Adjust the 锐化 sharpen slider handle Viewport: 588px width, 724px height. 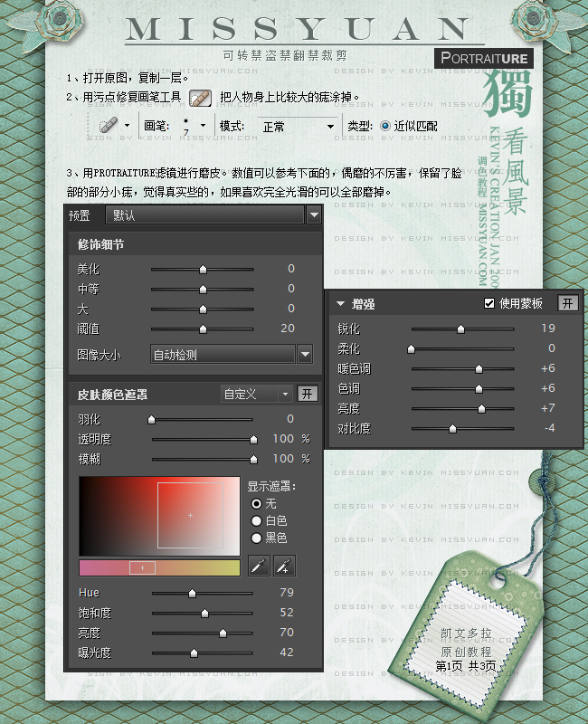(x=460, y=329)
